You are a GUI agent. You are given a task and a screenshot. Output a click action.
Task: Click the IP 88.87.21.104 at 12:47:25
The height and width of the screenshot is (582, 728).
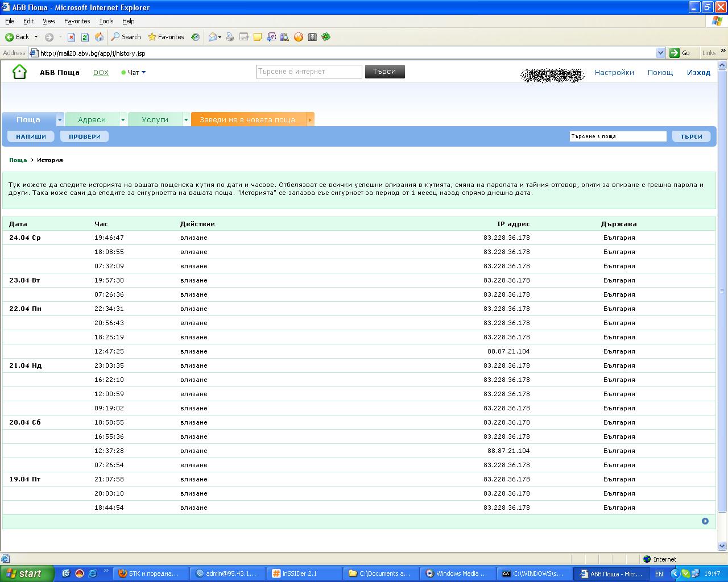pos(508,351)
